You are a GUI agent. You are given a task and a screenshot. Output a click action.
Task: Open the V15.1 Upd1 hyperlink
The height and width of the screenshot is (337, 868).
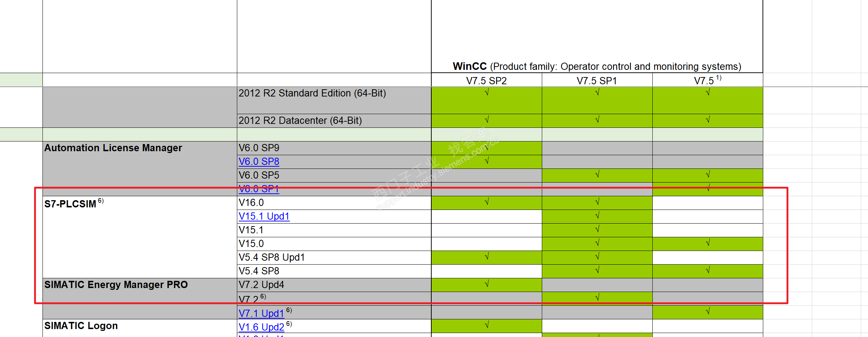[x=264, y=216]
